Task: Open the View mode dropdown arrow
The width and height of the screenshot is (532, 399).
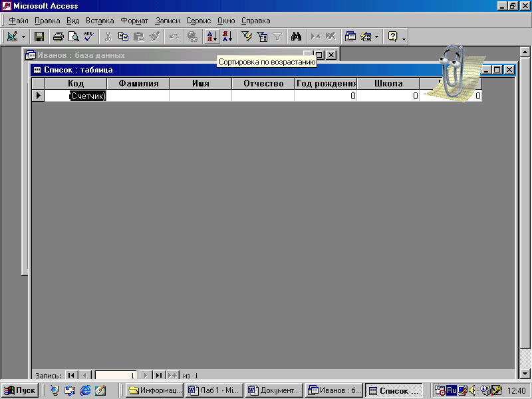Action: click(23, 37)
